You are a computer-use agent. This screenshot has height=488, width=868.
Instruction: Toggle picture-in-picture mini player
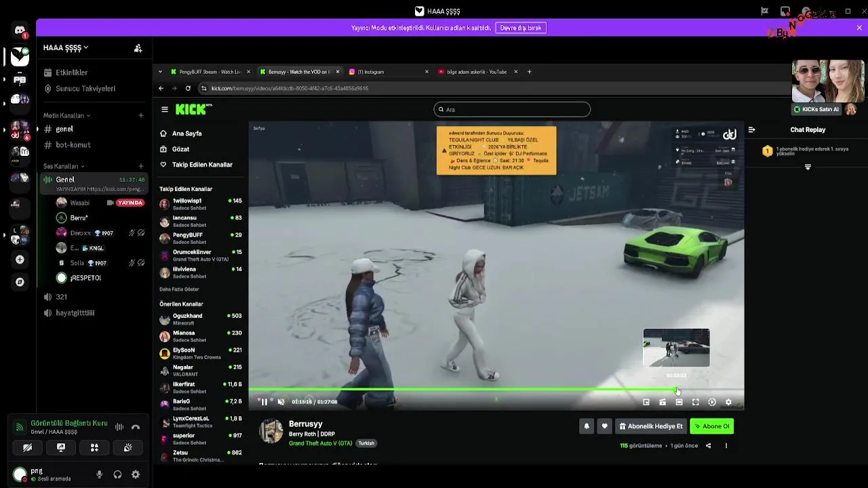[x=646, y=402]
